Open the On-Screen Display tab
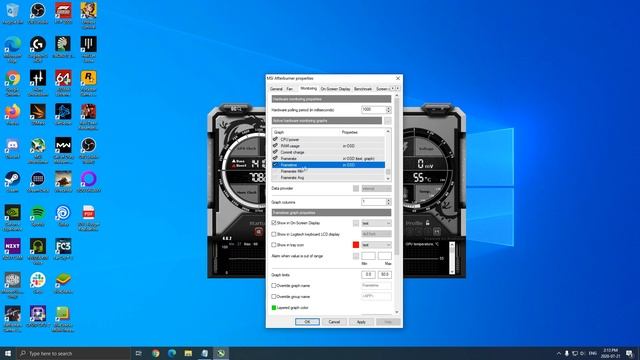The image size is (640, 360). [335, 89]
